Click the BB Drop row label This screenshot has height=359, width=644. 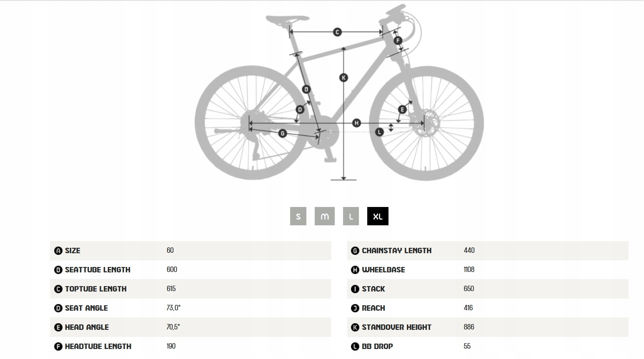point(377,347)
